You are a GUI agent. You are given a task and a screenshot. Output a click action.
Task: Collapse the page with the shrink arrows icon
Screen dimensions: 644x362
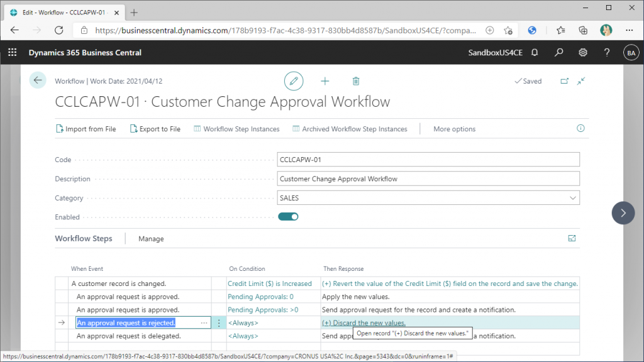(580, 81)
